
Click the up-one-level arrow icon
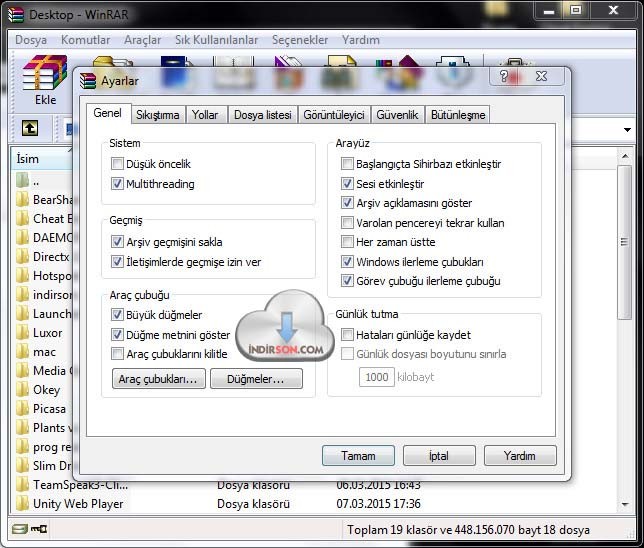tap(30, 128)
